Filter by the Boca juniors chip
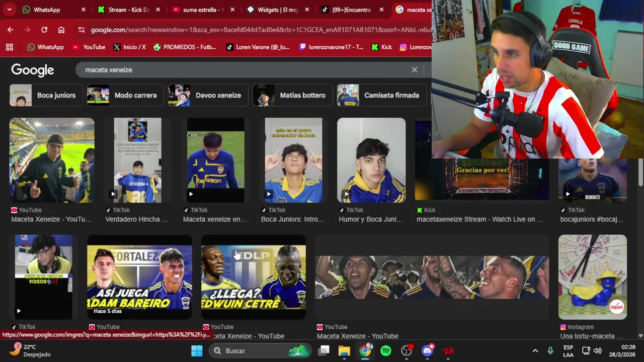Image resolution: width=644 pixels, height=362 pixels. click(46, 95)
